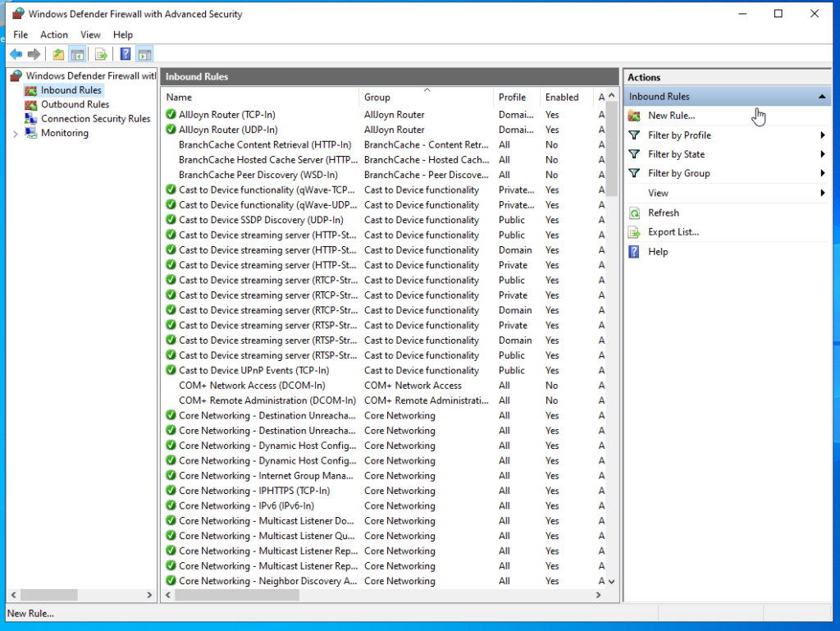Click the Export List icon in Actions pane
The height and width of the screenshot is (631, 840).
click(634, 232)
